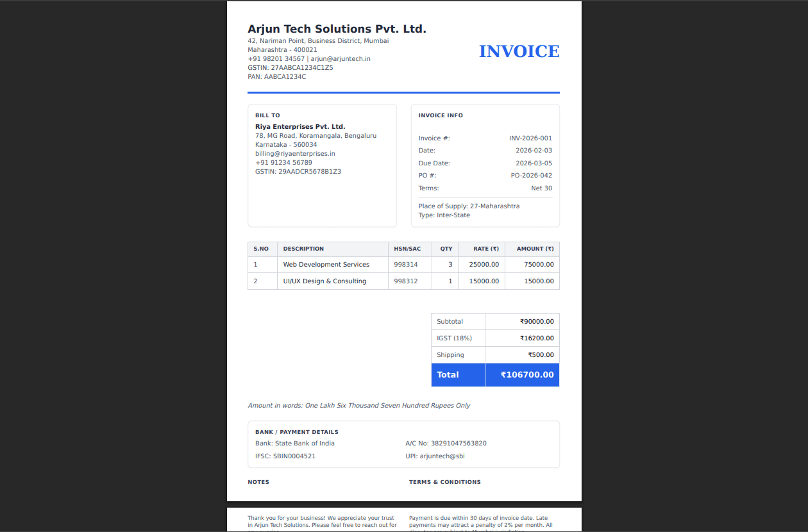Click the Net 30 payment terms
The width and height of the screenshot is (808, 532).
[x=541, y=188]
